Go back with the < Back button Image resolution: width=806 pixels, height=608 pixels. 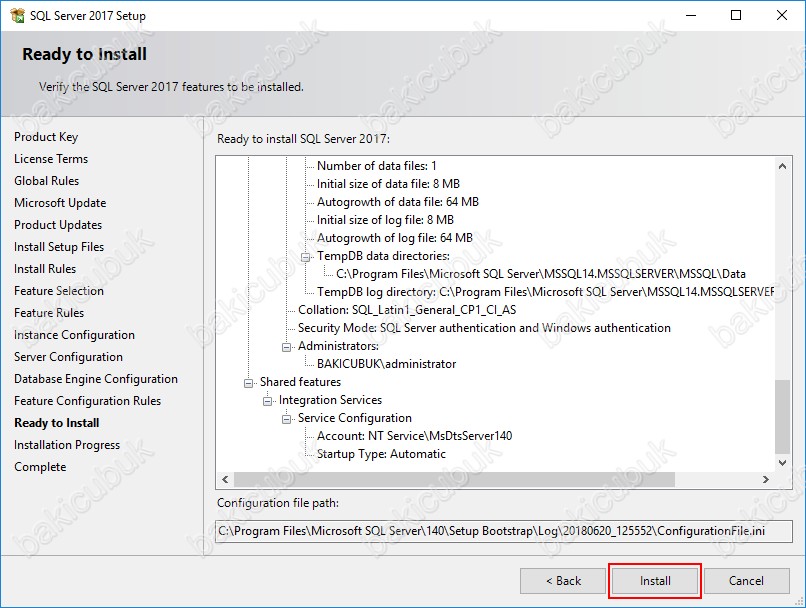(x=563, y=581)
